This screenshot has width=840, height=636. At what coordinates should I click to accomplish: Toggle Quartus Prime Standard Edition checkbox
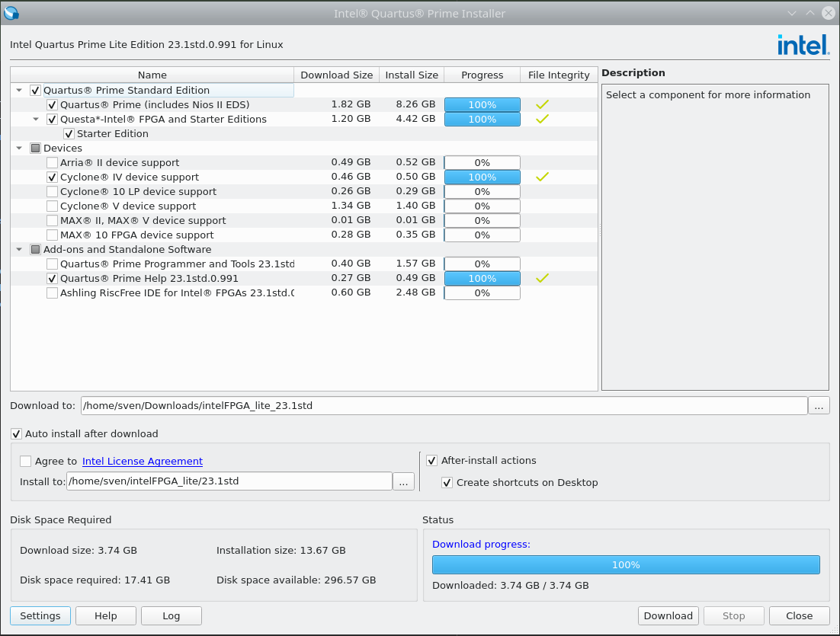click(x=35, y=91)
